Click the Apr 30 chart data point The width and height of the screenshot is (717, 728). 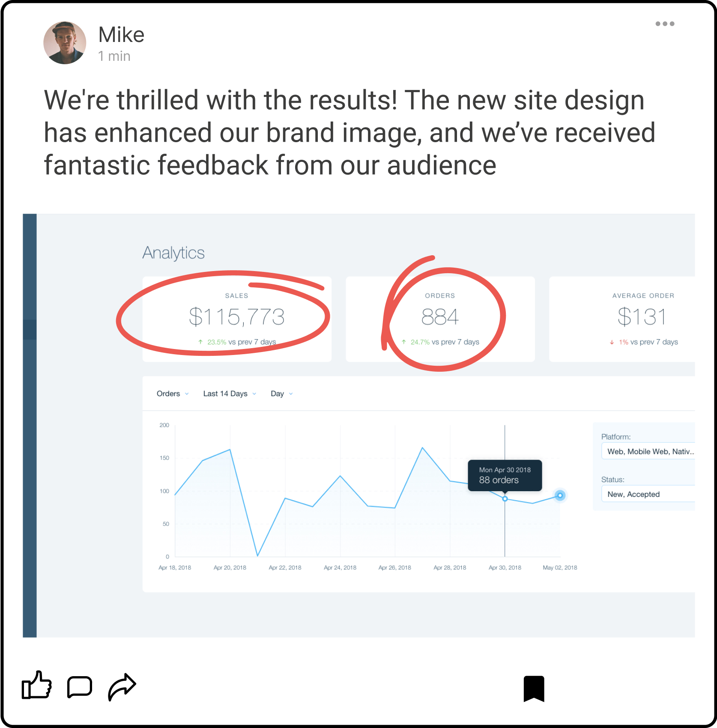(x=505, y=499)
